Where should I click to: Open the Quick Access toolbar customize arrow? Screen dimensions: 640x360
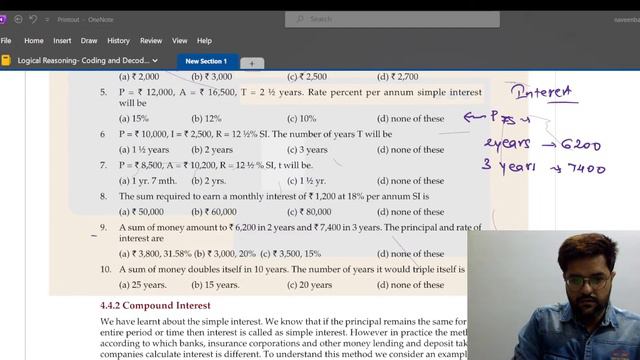point(47,20)
